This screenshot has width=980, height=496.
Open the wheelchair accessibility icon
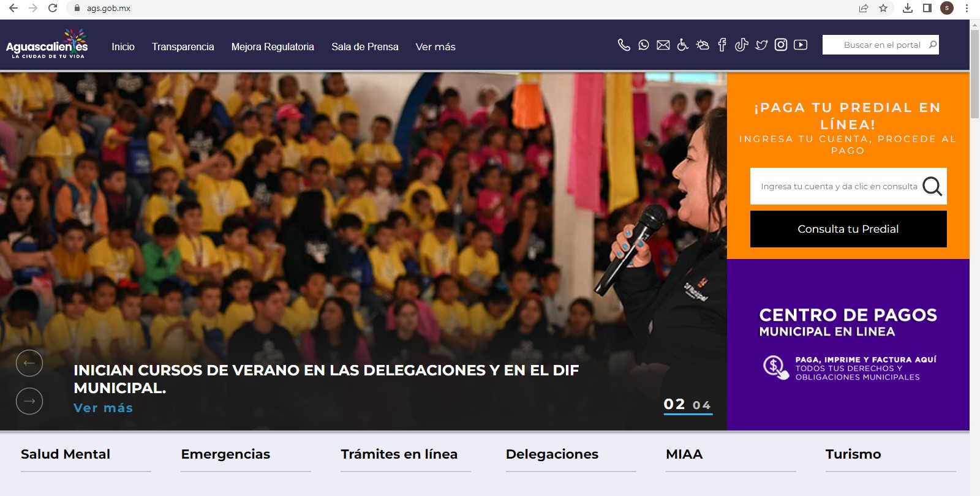(x=682, y=45)
